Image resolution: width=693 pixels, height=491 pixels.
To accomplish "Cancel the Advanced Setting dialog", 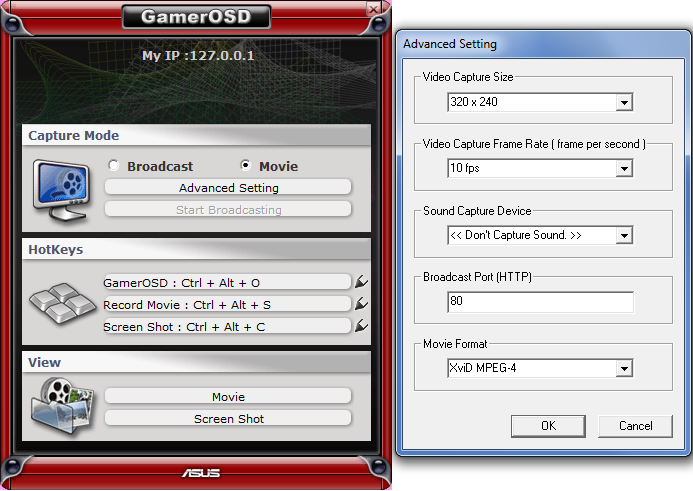I will 635,426.
